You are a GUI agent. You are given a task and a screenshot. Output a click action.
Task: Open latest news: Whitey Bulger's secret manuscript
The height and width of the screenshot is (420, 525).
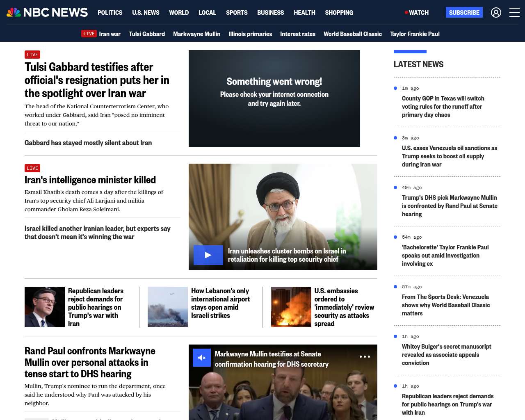pyautogui.click(x=446, y=355)
